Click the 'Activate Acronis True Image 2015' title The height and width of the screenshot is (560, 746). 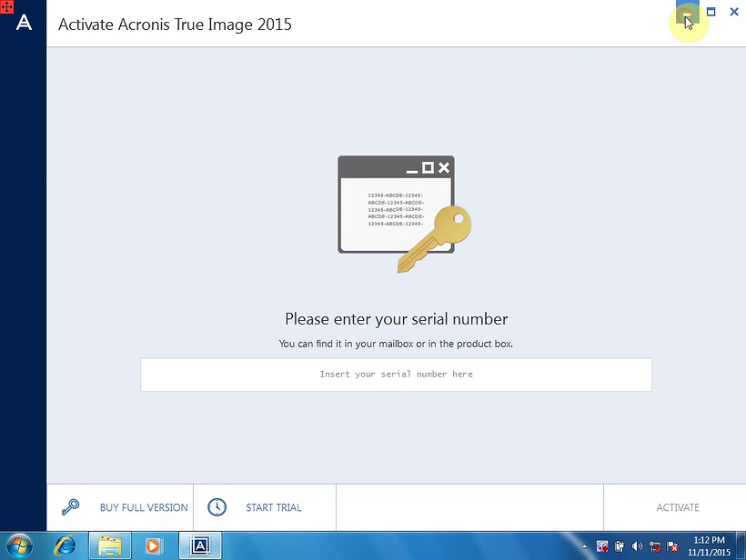click(x=175, y=25)
